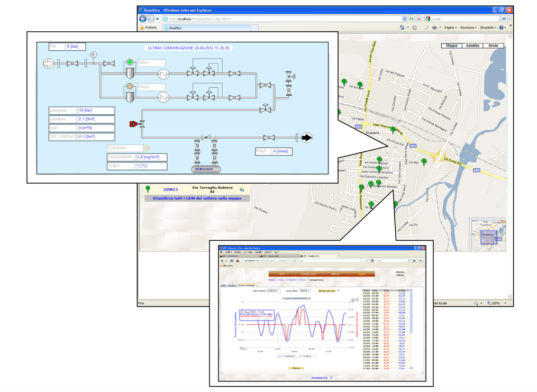Click the RSS feeds icon in IE
This screenshot has width=537, height=392.
point(414,28)
